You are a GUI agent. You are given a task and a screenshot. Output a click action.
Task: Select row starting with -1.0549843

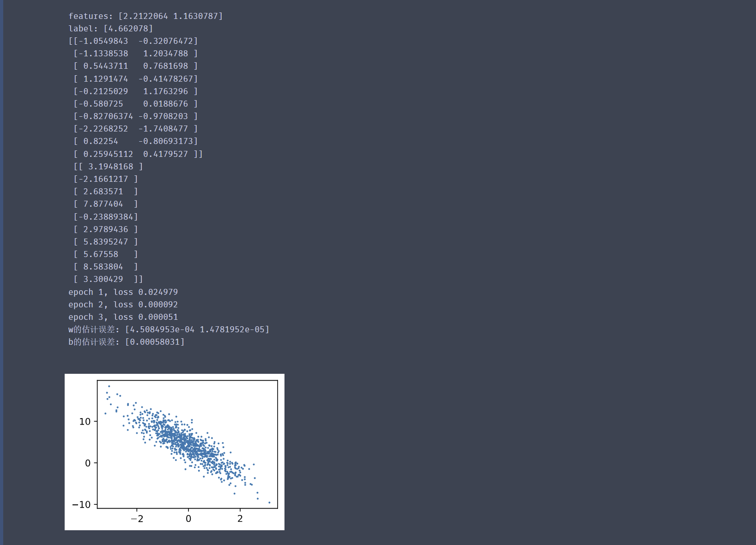pos(133,41)
